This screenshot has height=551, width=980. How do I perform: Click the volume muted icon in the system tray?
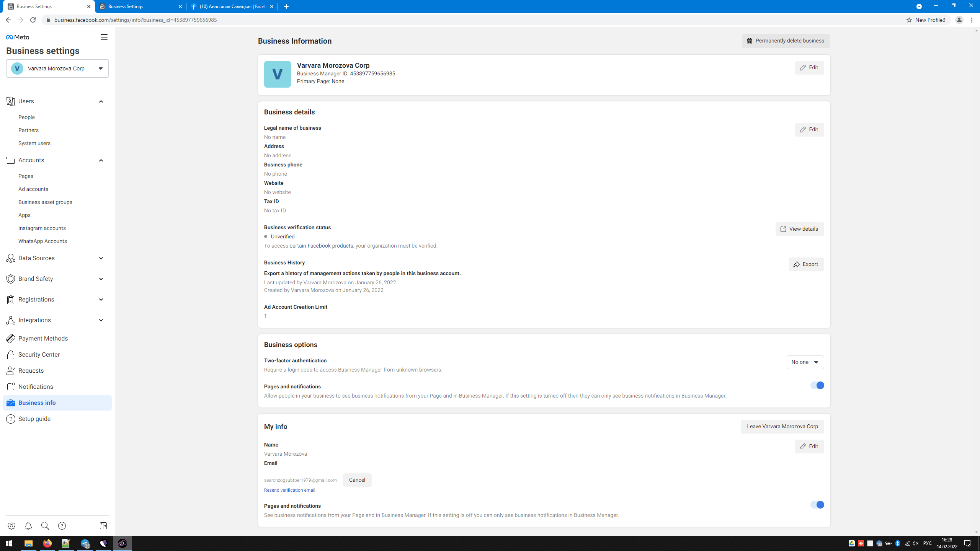916,543
